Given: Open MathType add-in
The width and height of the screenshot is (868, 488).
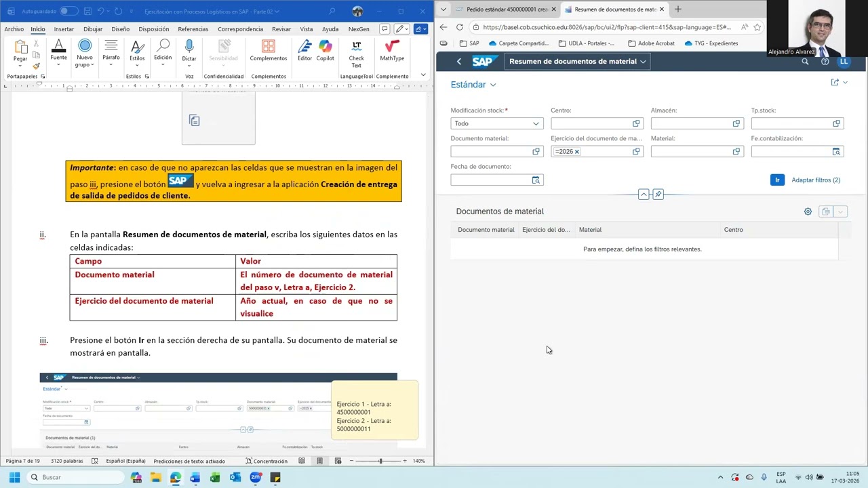Looking at the screenshot, I should click(392, 51).
